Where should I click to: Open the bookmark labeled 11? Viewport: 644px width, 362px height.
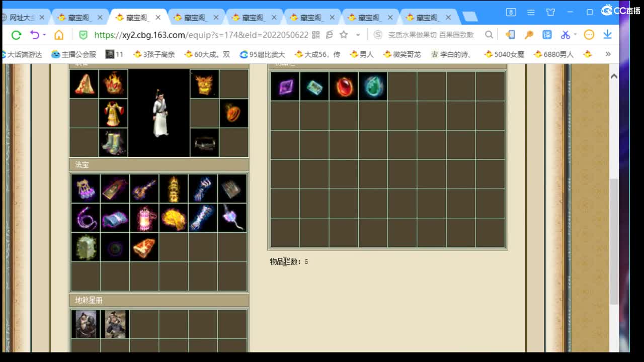pyautogui.click(x=114, y=54)
